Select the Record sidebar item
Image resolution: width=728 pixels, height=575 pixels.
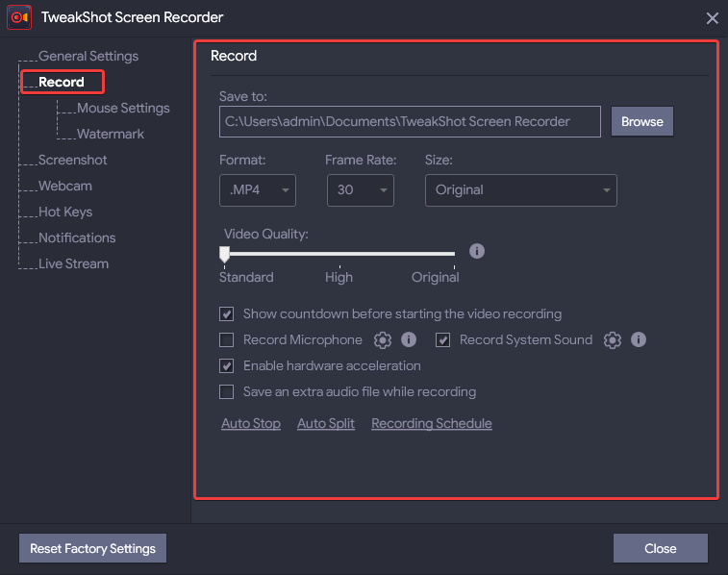click(x=62, y=82)
